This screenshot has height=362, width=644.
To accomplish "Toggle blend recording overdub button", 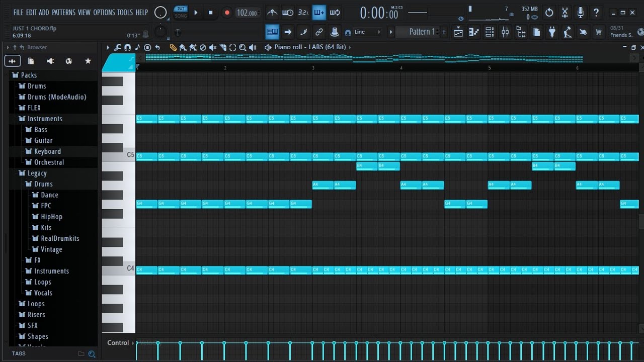I will click(x=319, y=13).
